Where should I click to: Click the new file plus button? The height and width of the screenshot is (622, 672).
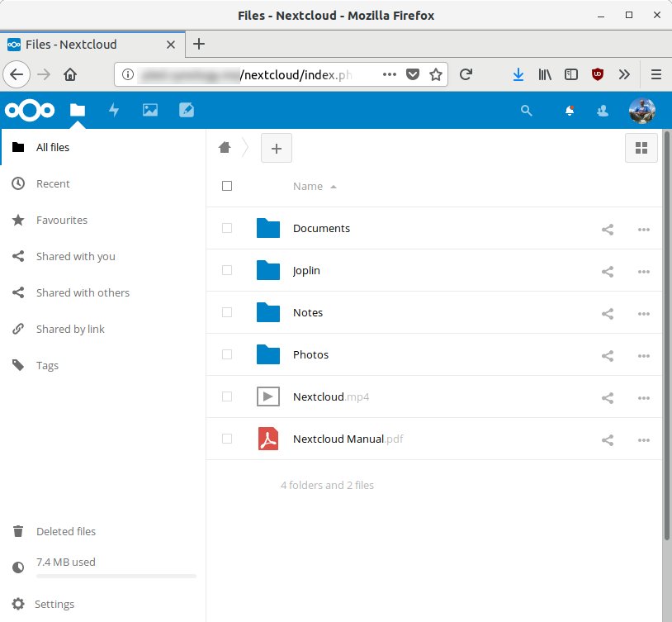277,148
